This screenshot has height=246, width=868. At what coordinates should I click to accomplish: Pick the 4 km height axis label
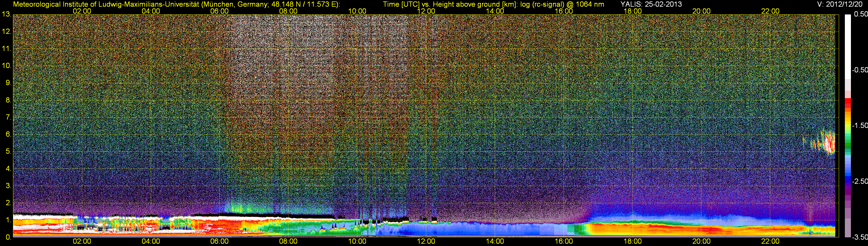pyautogui.click(x=8, y=168)
